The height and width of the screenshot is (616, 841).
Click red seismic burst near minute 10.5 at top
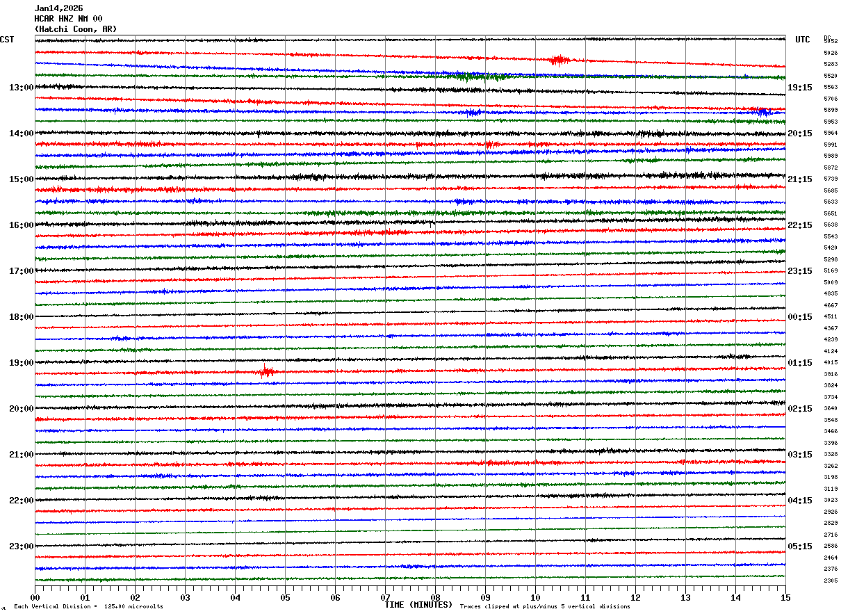tap(558, 60)
